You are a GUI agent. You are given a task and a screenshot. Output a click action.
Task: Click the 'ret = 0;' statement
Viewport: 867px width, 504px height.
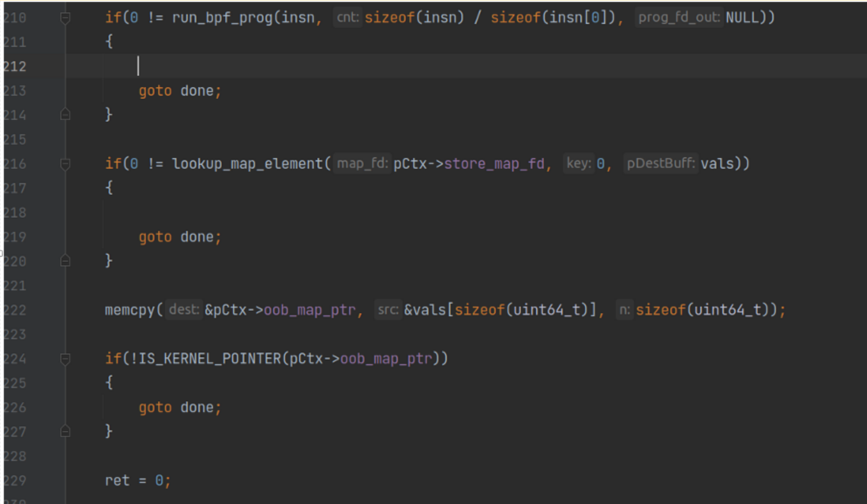(x=138, y=480)
